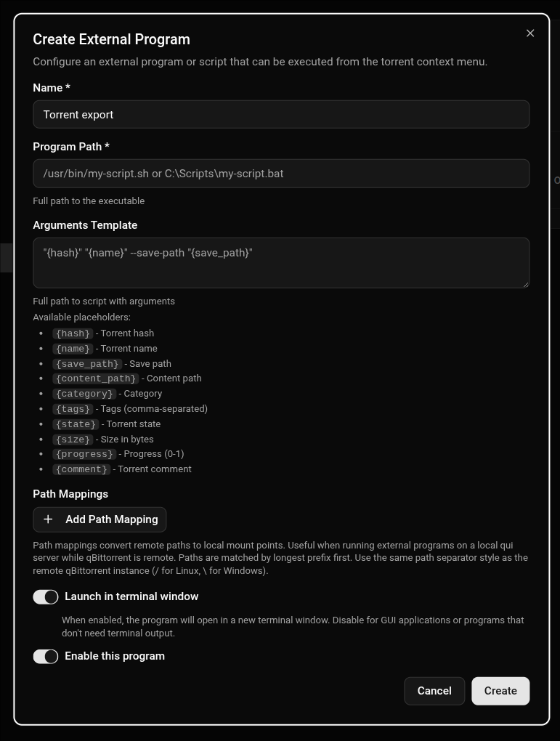The width and height of the screenshot is (560, 741).
Task: Select the {state} placeholder code
Action: click(x=76, y=424)
